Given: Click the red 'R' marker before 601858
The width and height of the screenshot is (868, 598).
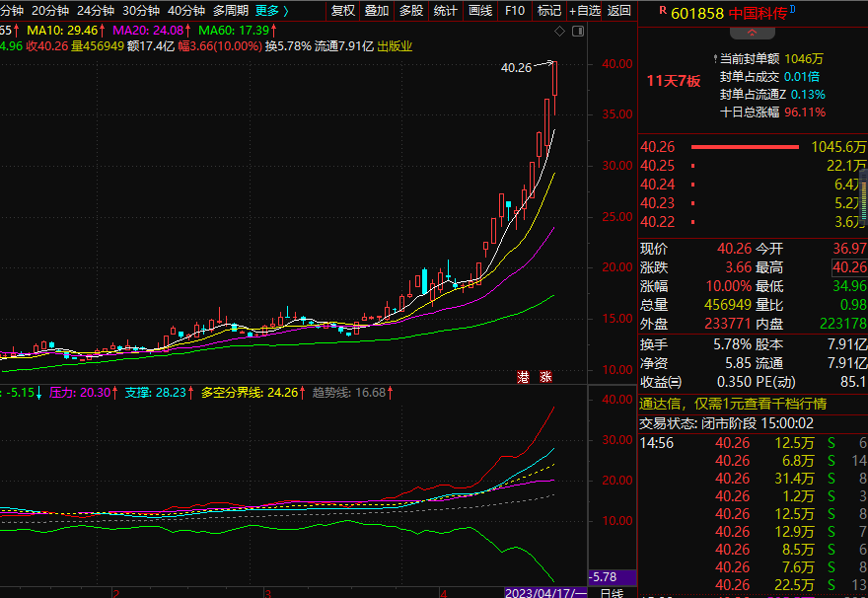Looking at the screenshot, I should 662,11.
